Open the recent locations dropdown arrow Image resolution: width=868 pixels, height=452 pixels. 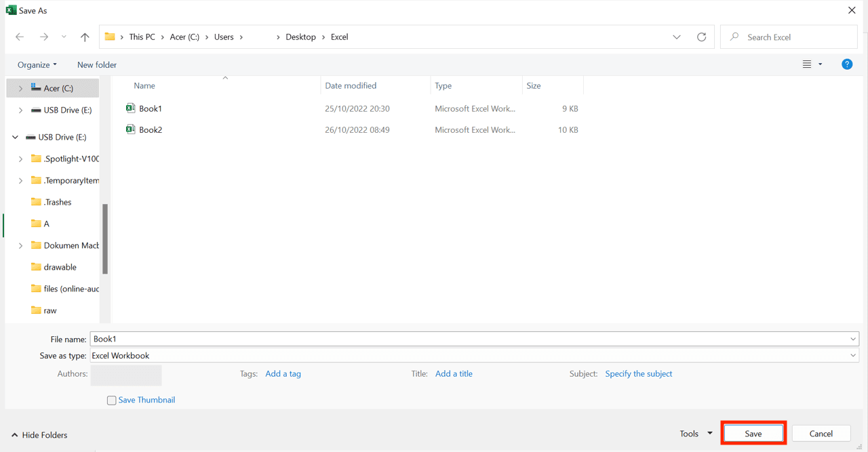(64, 37)
